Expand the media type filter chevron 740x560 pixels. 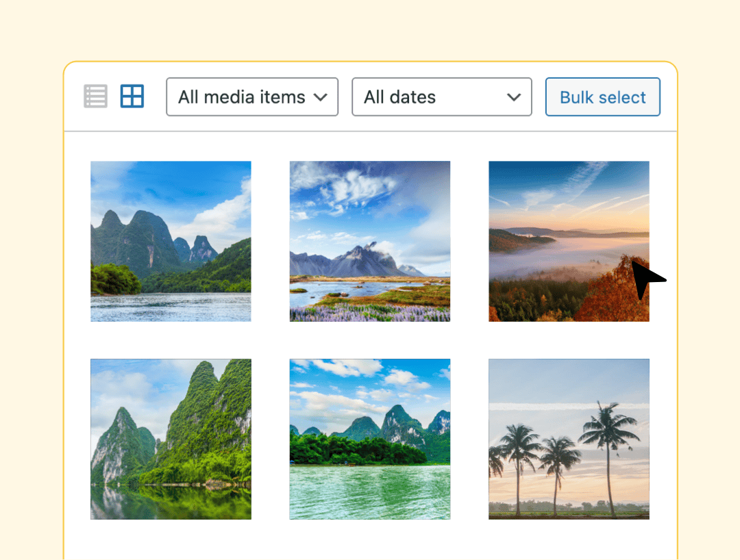click(320, 97)
